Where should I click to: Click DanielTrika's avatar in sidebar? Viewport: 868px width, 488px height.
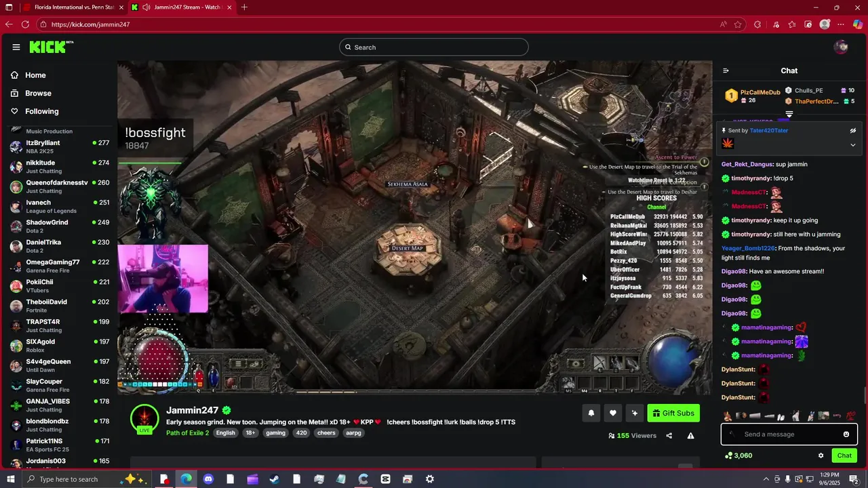pos(16,246)
